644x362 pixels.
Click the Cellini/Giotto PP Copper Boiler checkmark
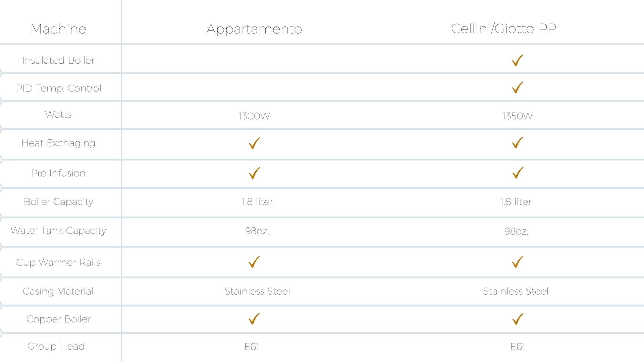[518, 319]
